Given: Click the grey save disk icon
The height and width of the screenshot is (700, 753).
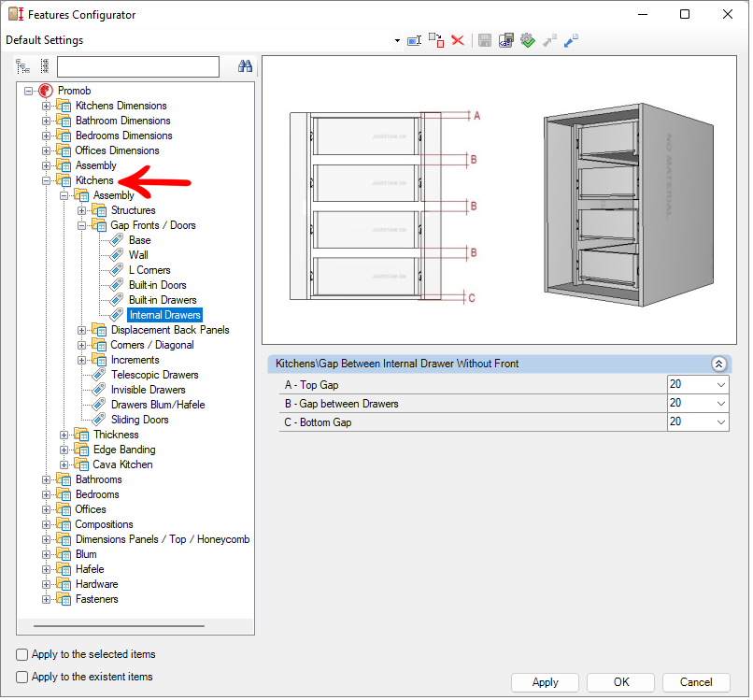Looking at the screenshot, I should click(x=485, y=40).
